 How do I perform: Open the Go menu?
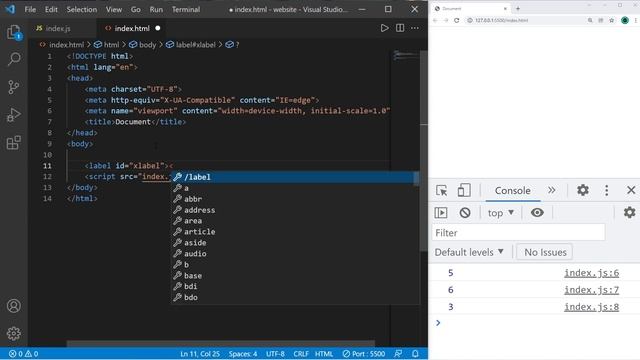pos(136,9)
